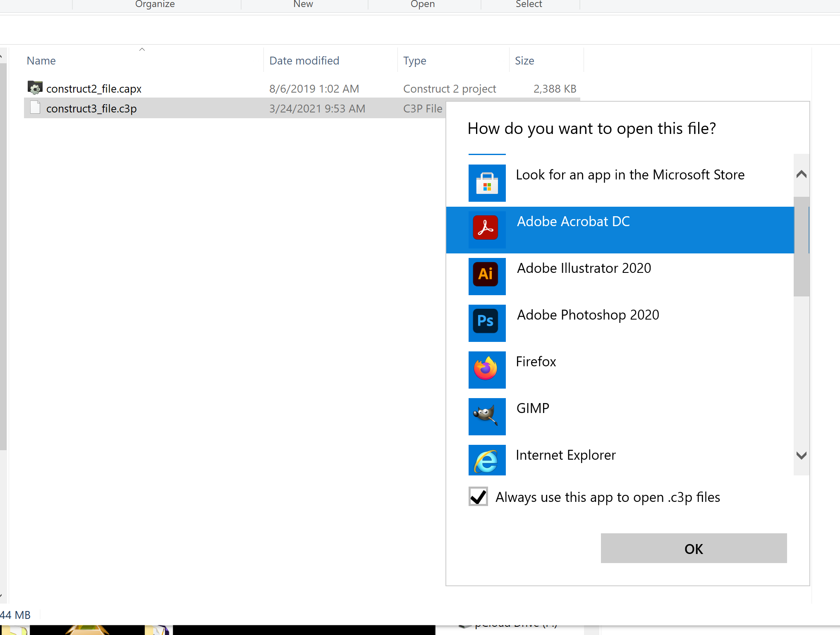
Task: Open the Organize ribbon group
Action: [155, 4]
